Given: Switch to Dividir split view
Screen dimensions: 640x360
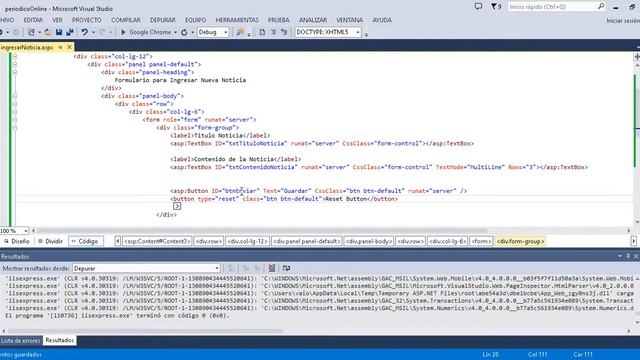Looking at the screenshot, I should [50, 241].
